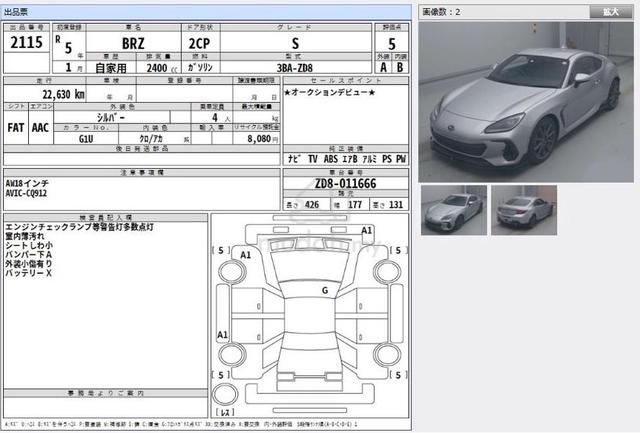Click the car name BRZ

point(133,43)
